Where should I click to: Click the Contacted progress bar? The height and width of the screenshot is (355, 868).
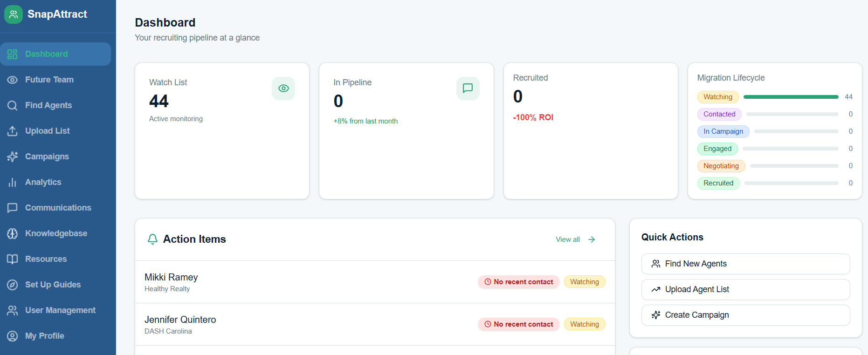pos(792,114)
